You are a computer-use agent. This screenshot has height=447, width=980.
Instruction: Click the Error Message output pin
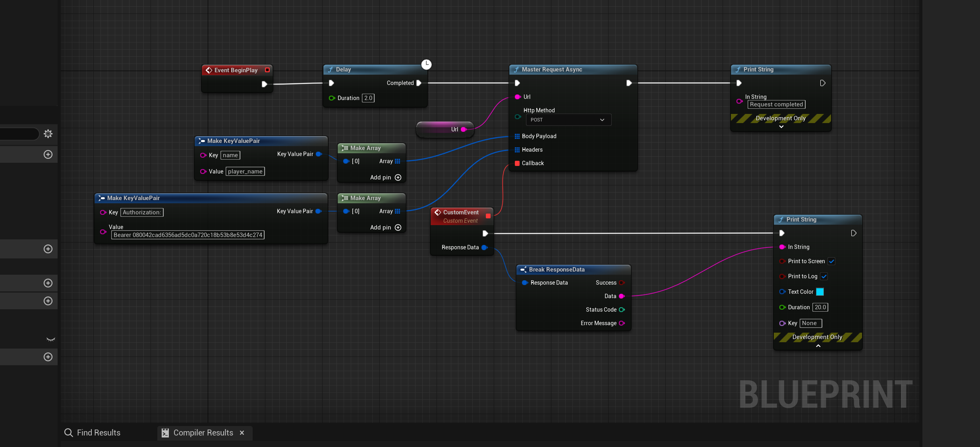tap(622, 323)
